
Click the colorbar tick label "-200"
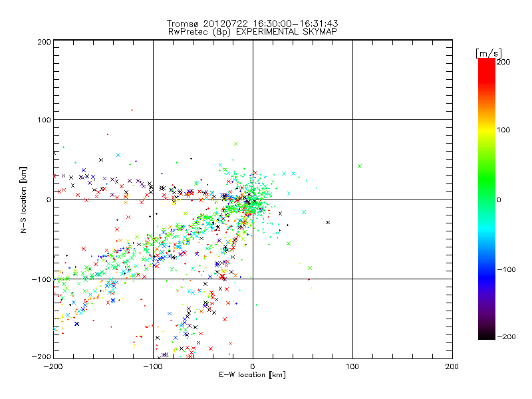tap(507, 336)
